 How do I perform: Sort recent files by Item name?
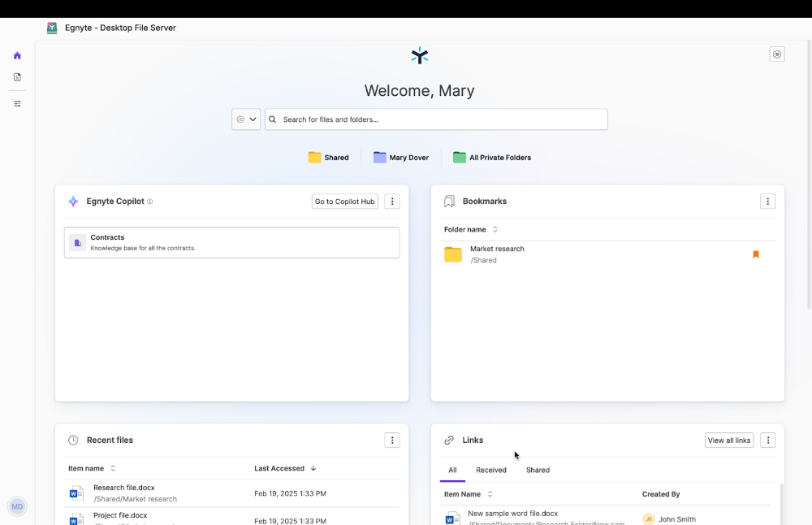[x=92, y=468]
